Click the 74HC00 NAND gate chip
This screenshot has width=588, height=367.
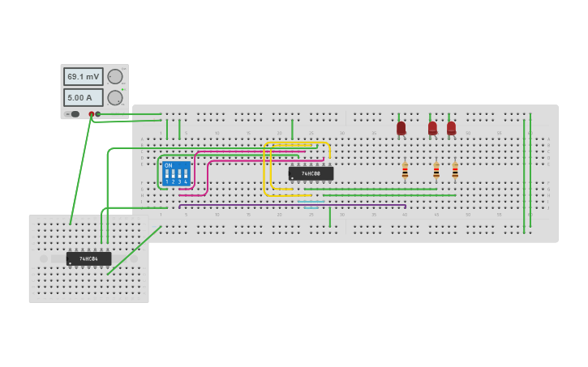click(x=311, y=173)
